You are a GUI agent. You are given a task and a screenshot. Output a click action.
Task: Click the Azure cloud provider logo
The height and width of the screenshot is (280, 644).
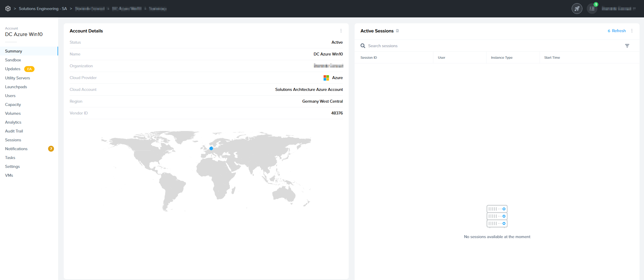pos(326,78)
